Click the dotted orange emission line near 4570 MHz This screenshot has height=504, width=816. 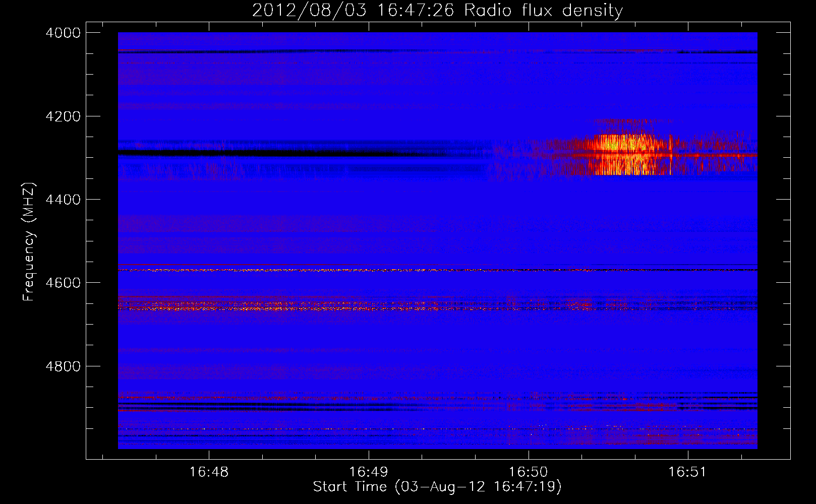(x=437, y=271)
